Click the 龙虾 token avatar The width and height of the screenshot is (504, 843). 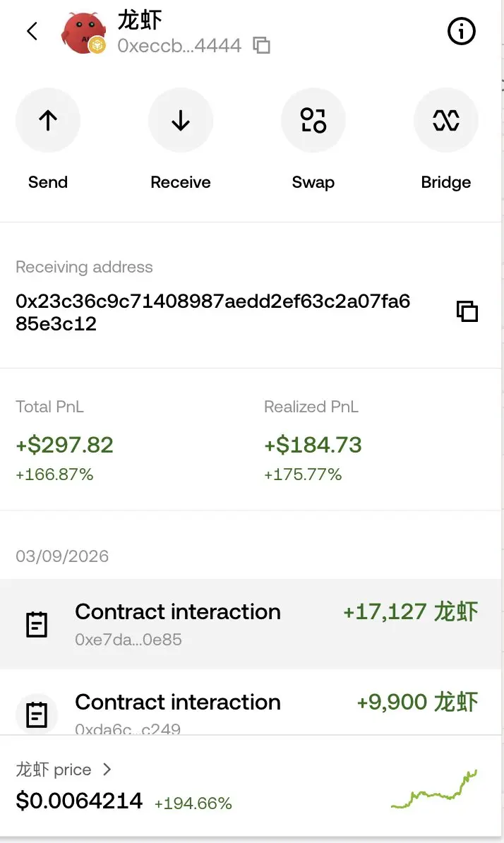click(x=84, y=32)
